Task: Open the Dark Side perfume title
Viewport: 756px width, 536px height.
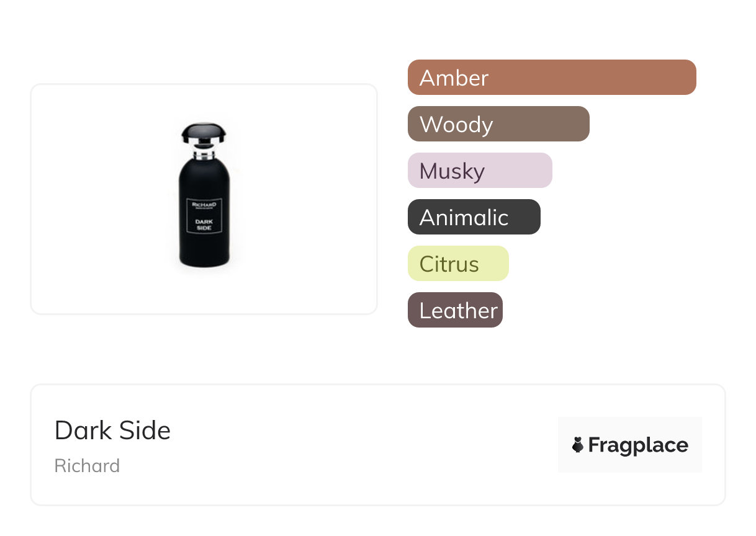Action: tap(112, 430)
